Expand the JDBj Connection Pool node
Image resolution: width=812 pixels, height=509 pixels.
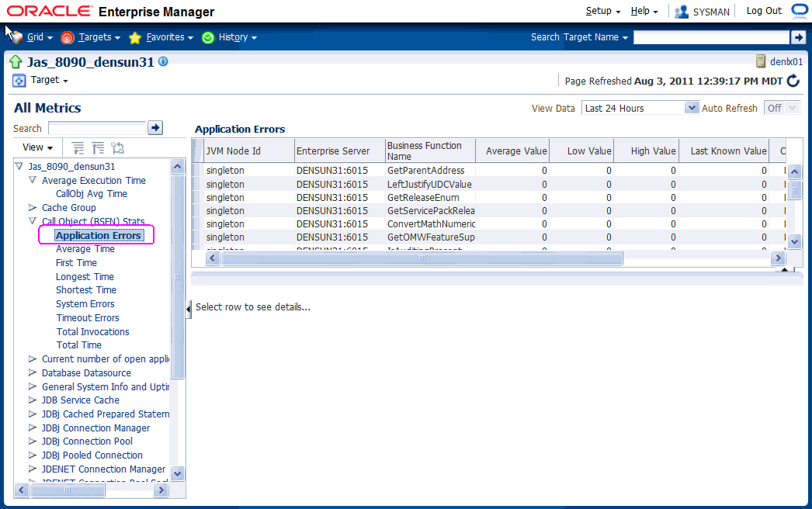pos(33,441)
